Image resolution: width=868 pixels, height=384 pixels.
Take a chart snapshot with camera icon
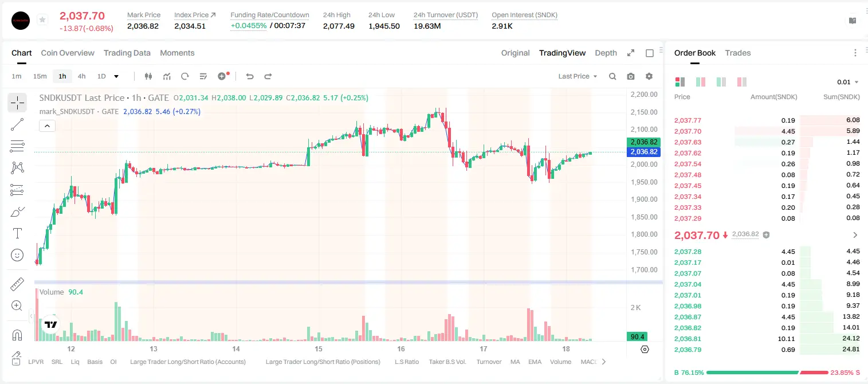tap(631, 76)
